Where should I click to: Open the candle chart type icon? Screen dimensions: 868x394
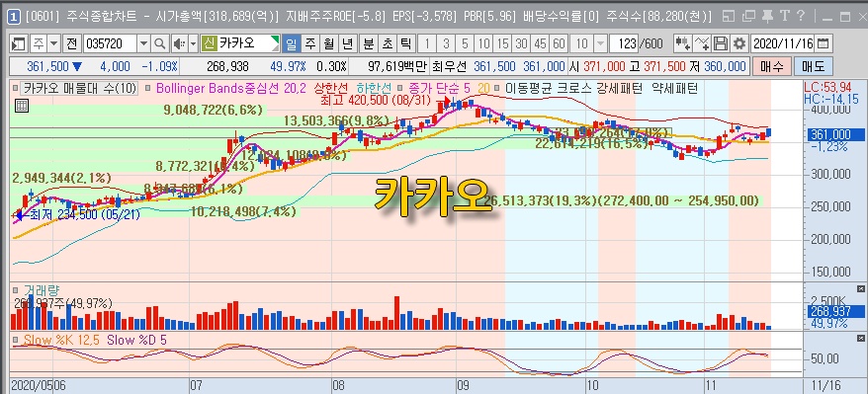point(682,43)
